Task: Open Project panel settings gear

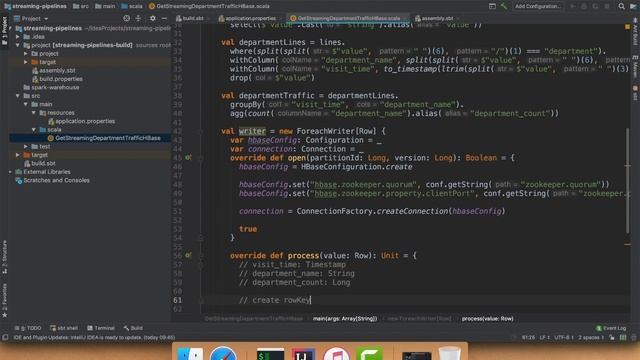Action: coord(153,18)
